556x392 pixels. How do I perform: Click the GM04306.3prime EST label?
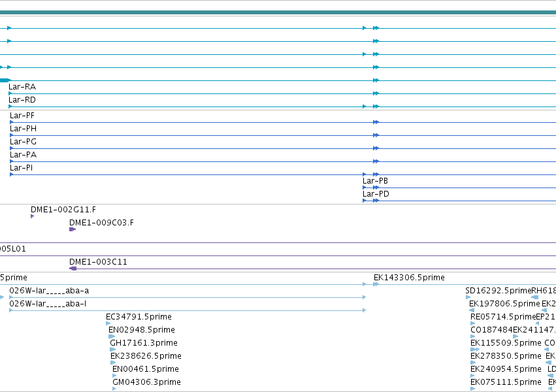click(146, 382)
